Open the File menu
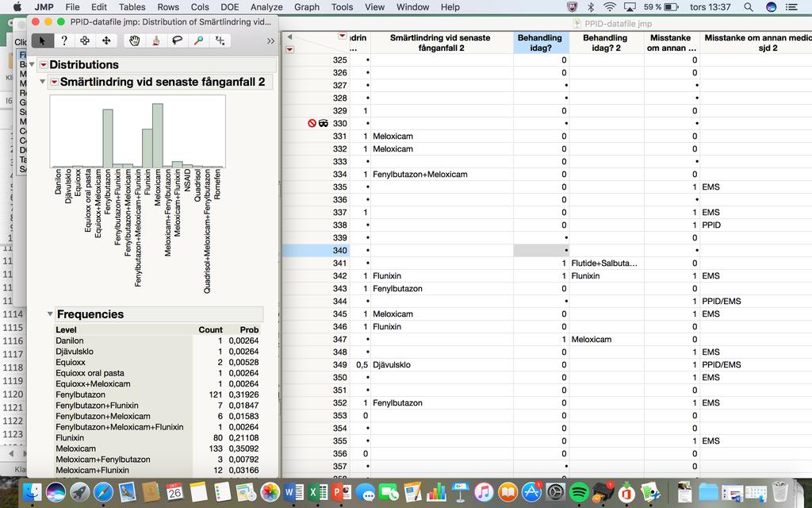This screenshot has height=508, width=812. [x=72, y=7]
